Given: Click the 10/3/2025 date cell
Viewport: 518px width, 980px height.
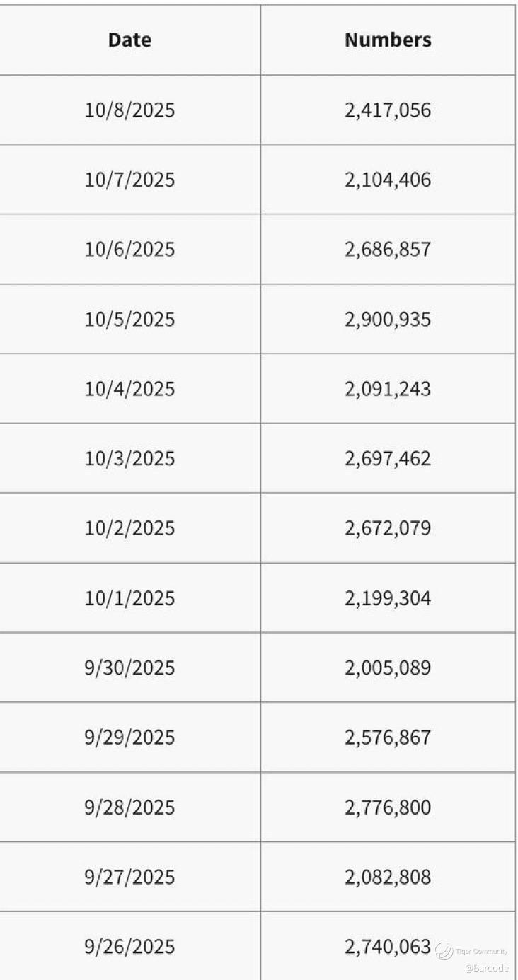Looking at the screenshot, I should [x=130, y=458].
